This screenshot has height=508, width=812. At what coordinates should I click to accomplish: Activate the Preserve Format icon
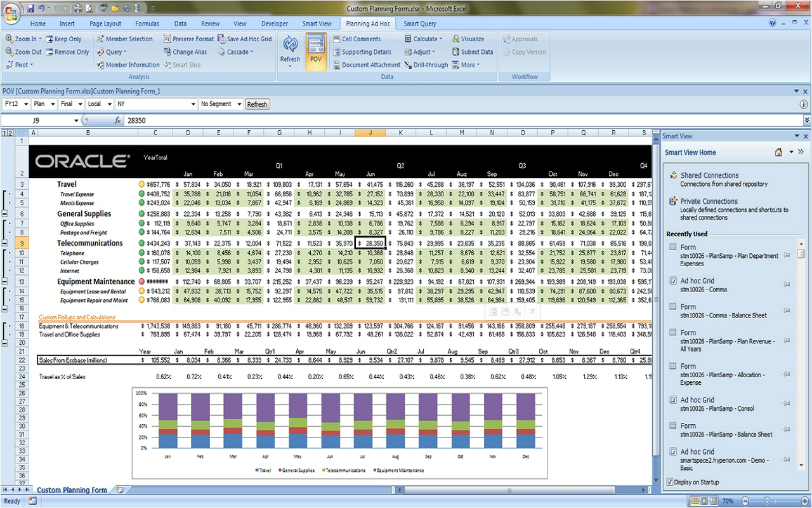(x=189, y=39)
